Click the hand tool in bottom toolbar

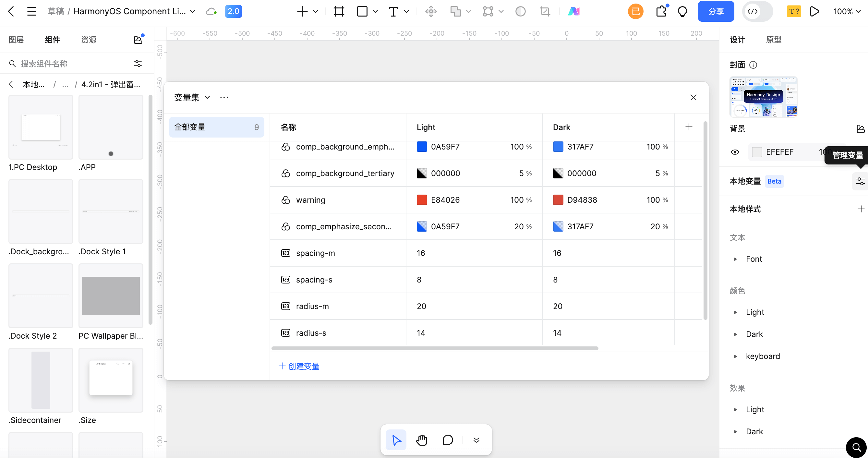(422, 440)
